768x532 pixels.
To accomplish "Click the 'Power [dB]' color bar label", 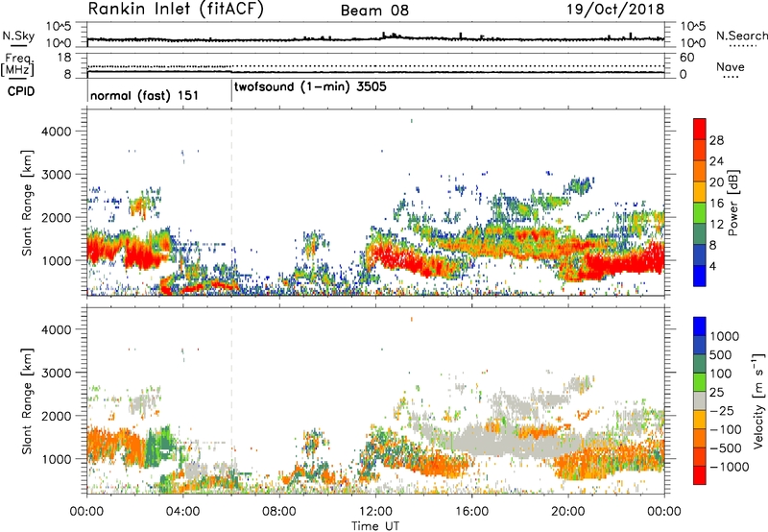I will click(732, 203).
